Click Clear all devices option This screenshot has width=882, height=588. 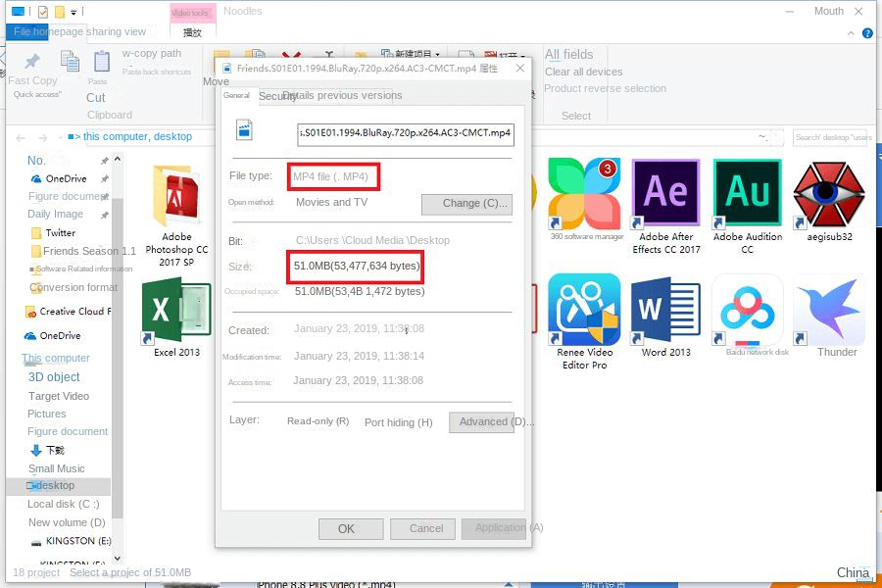point(583,72)
